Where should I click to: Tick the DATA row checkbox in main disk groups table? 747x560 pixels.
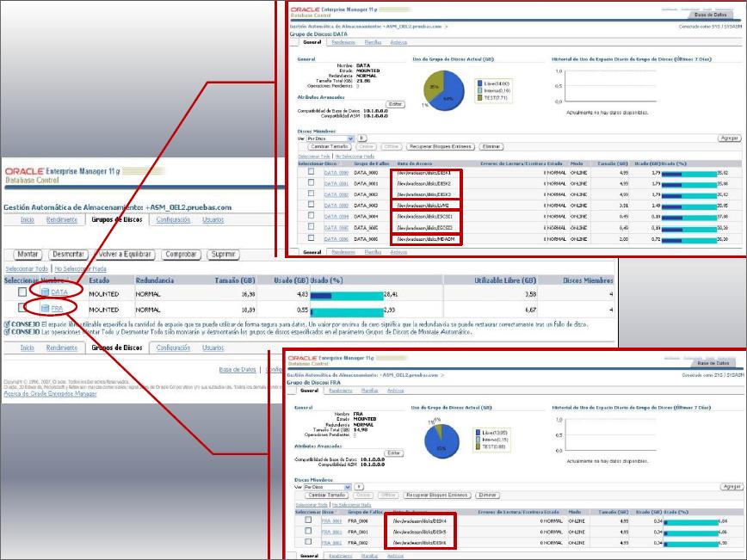(22, 292)
